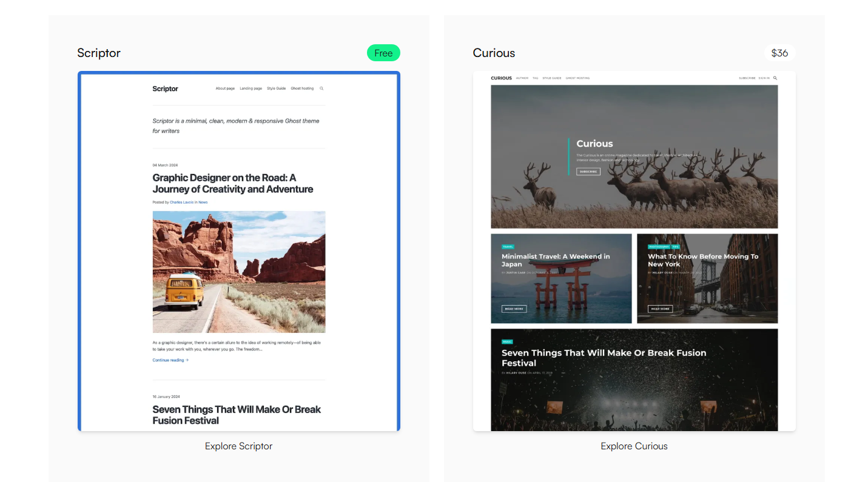The height and width of the screenshot is (496, 868).
Task: Click the Charles Lavoie author link
Action: [182, 203]
